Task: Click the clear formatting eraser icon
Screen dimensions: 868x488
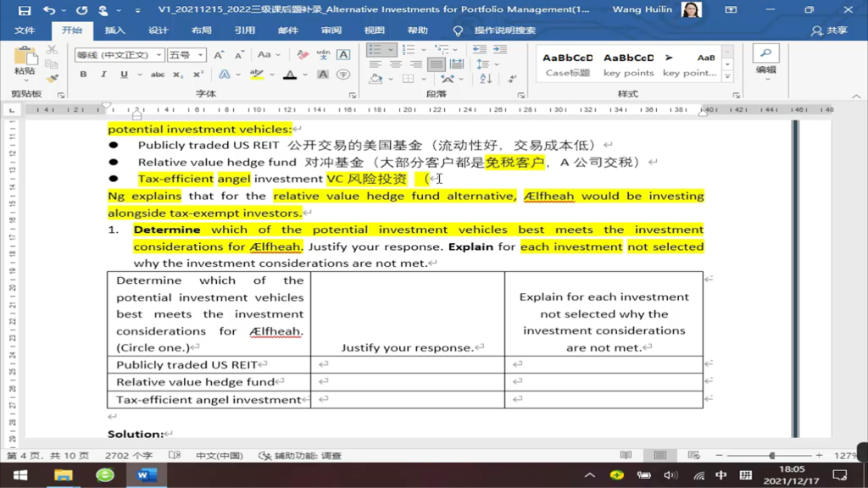Action: coord(302,54)
